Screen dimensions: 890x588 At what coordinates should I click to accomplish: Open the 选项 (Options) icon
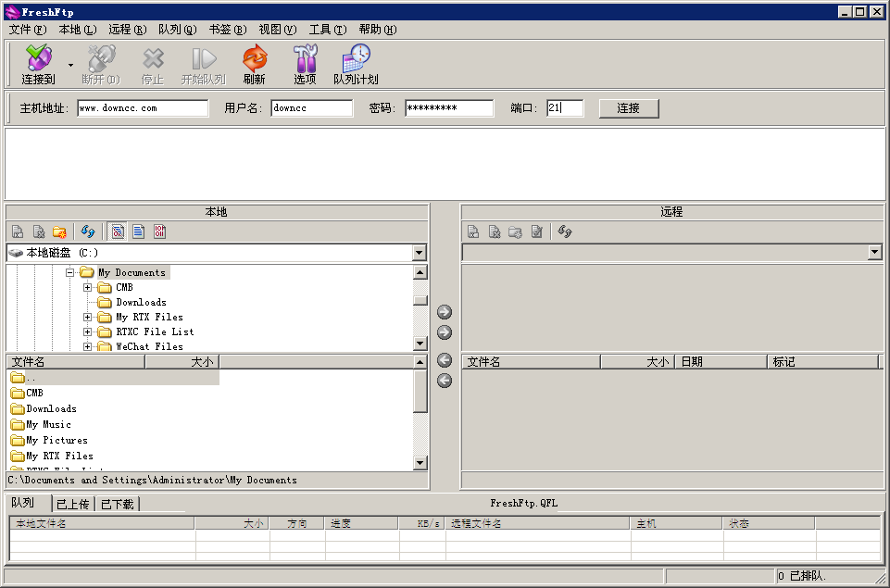tap(305, 63)
